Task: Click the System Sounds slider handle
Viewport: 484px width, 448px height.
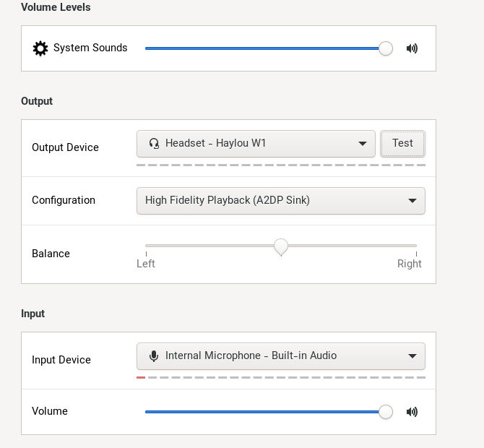Action: click(x=386, y=48)
